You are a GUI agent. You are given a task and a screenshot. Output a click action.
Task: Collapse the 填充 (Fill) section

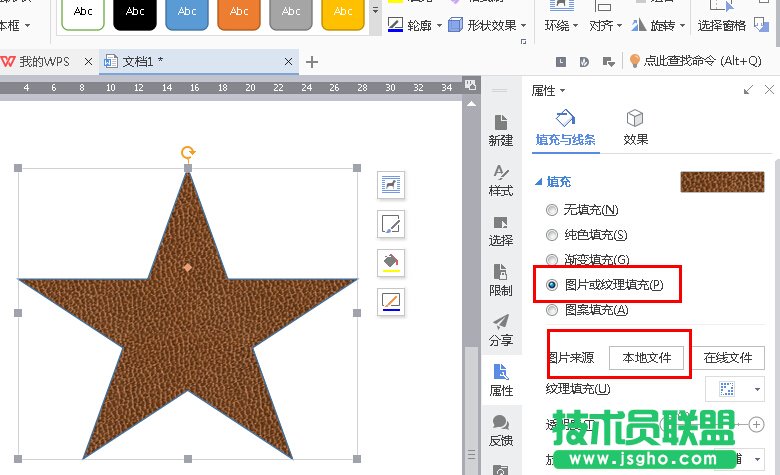click(541, 182)
